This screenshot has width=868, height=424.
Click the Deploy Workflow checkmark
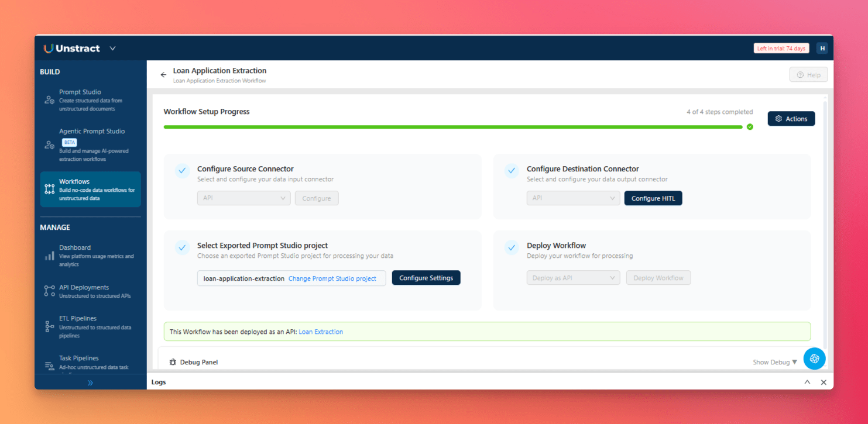(x=512, y=247)
